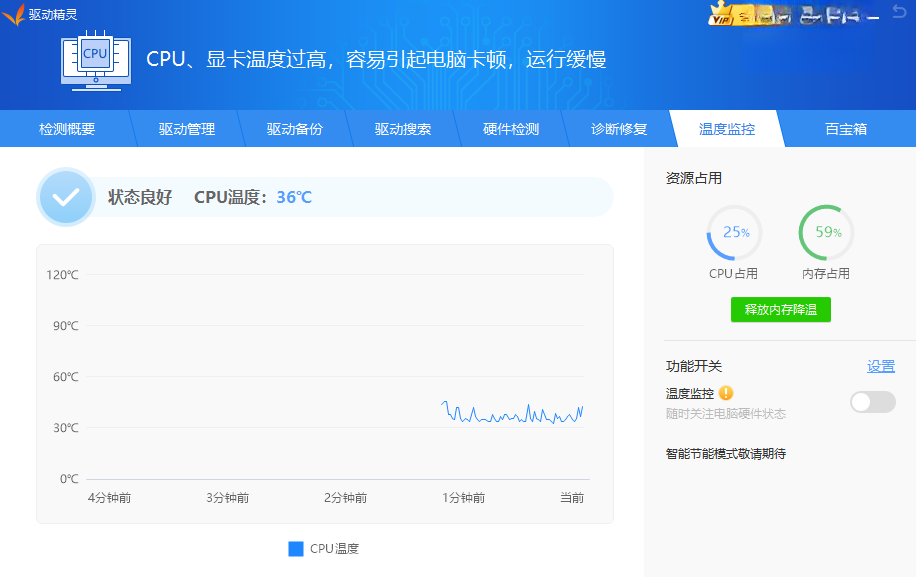
Task: Open the 驱动备份 tab
Action: coord(294,129)
